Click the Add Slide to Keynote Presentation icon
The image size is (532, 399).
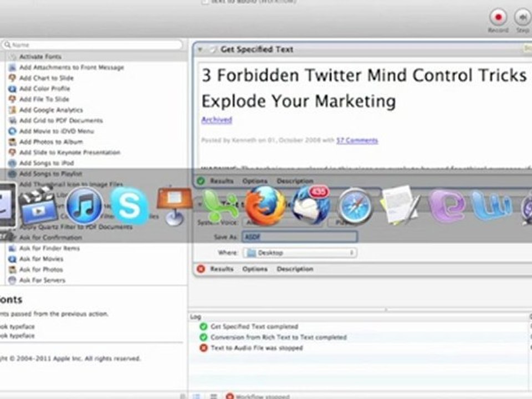pos(12,152)
